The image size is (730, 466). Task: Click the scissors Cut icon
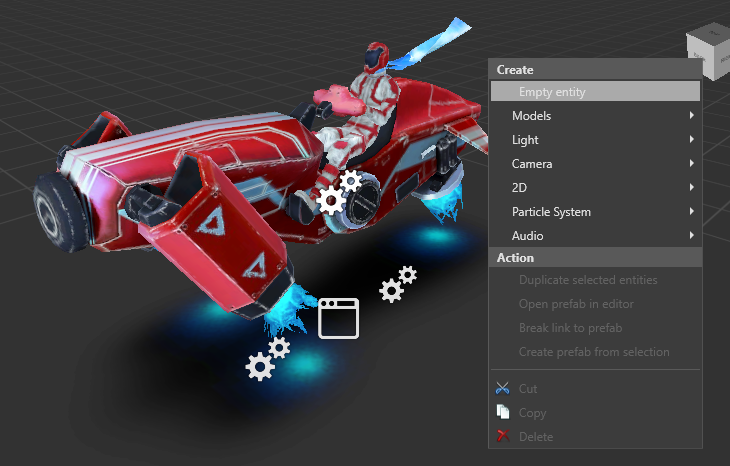click(503, 388)
